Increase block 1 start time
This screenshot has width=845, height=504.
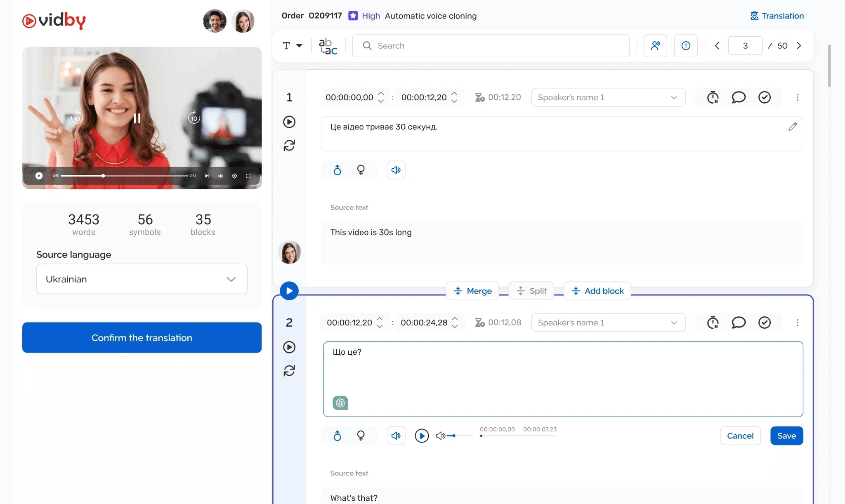click(x=381, y=94)
